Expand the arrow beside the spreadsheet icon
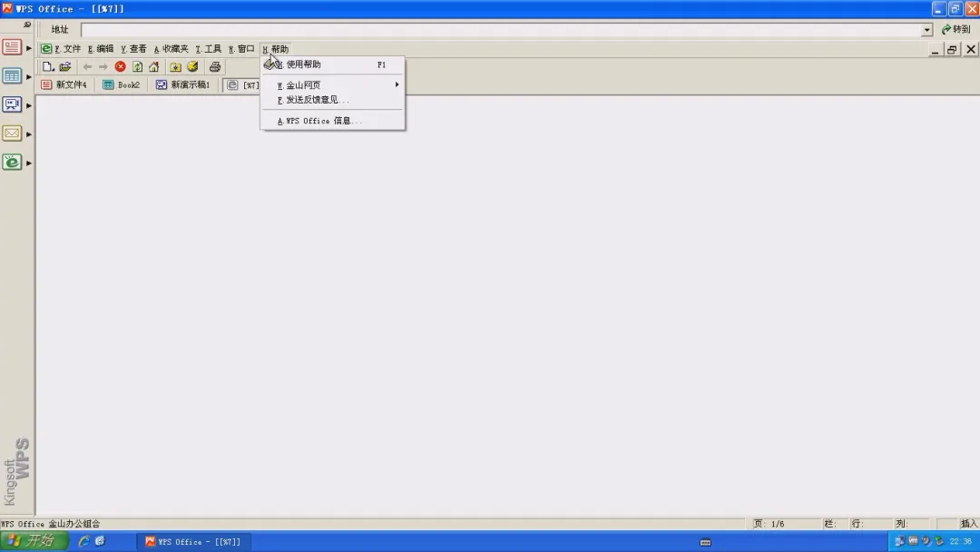This screenshot has width=980, height=552. [29, 77]
